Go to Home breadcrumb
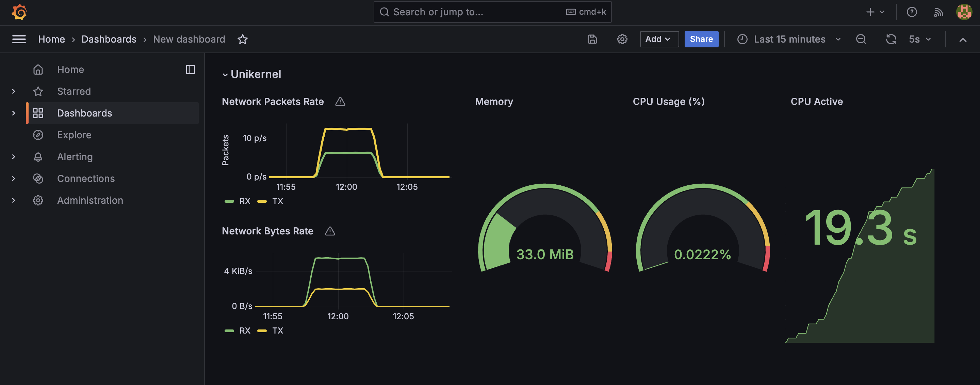 [51, 39]
